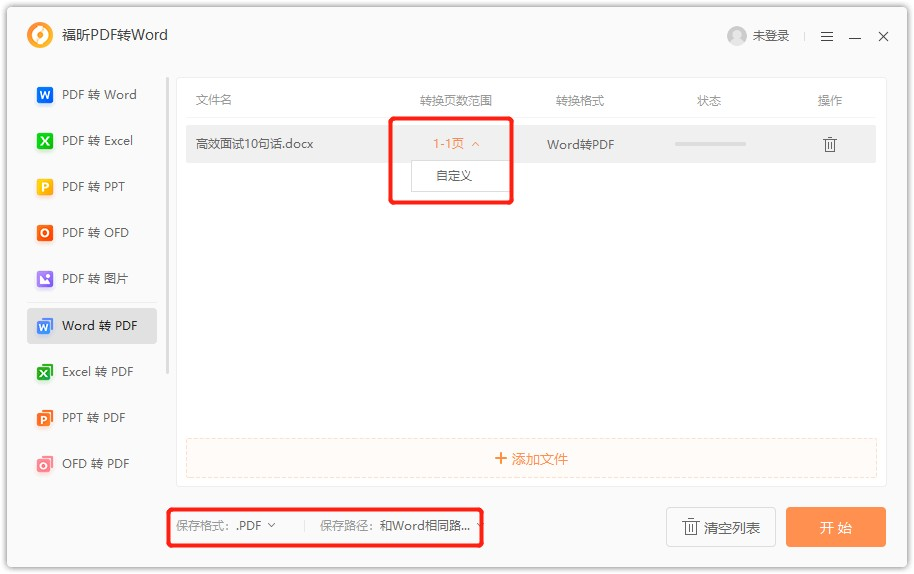This screenshot has width=914, height=574.
Task: Click the Foxit app logo
Action: tap(40, 35)
